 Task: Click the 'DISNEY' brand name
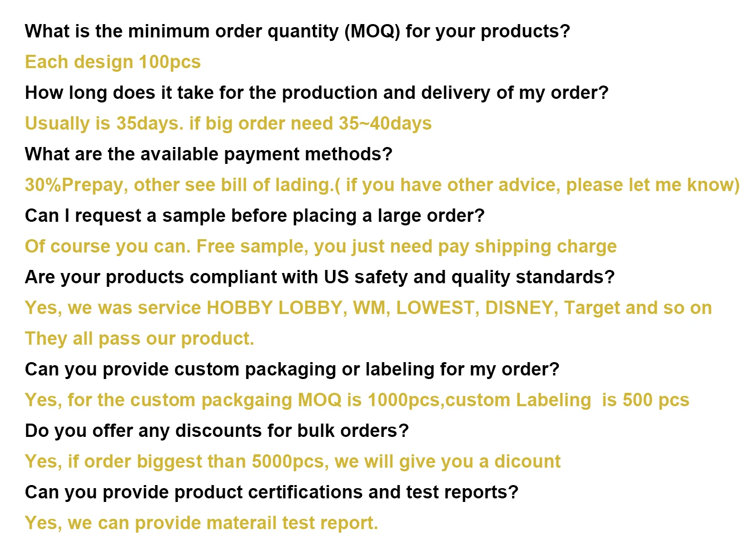pos(519,308)
